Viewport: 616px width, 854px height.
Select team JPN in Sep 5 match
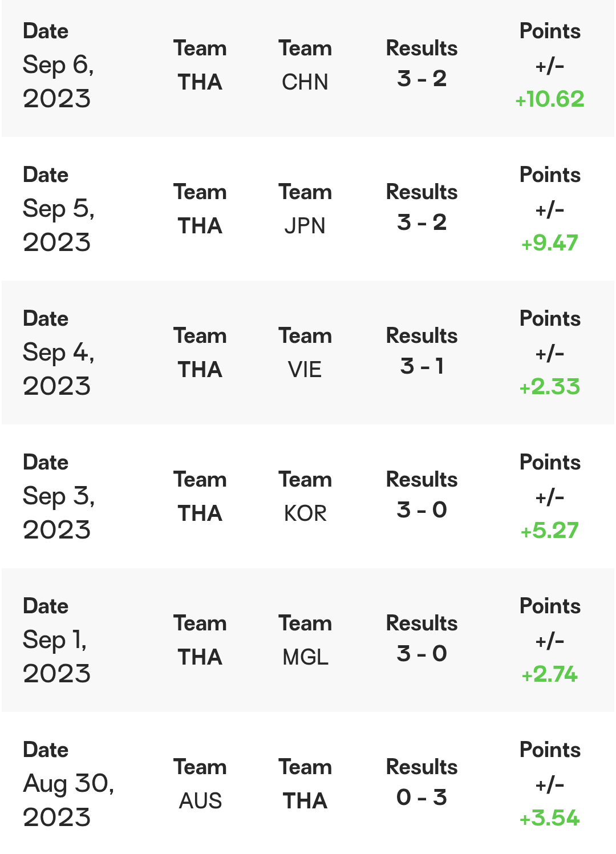[x=305, y=226]
